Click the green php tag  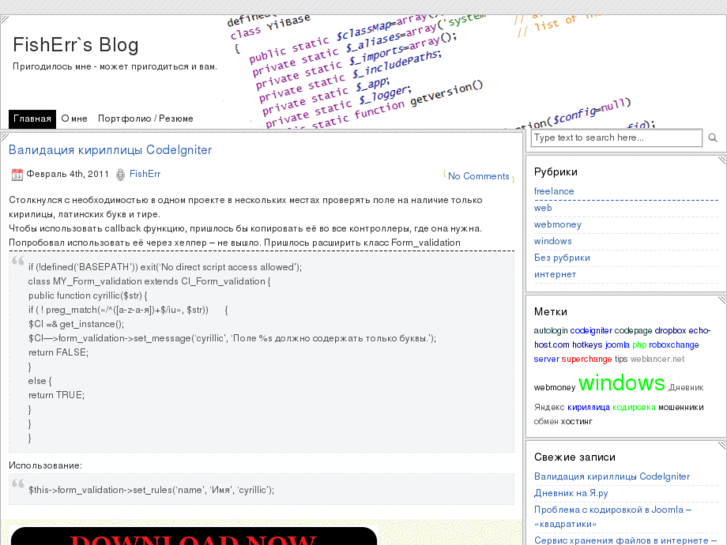[x=639, y=345]
